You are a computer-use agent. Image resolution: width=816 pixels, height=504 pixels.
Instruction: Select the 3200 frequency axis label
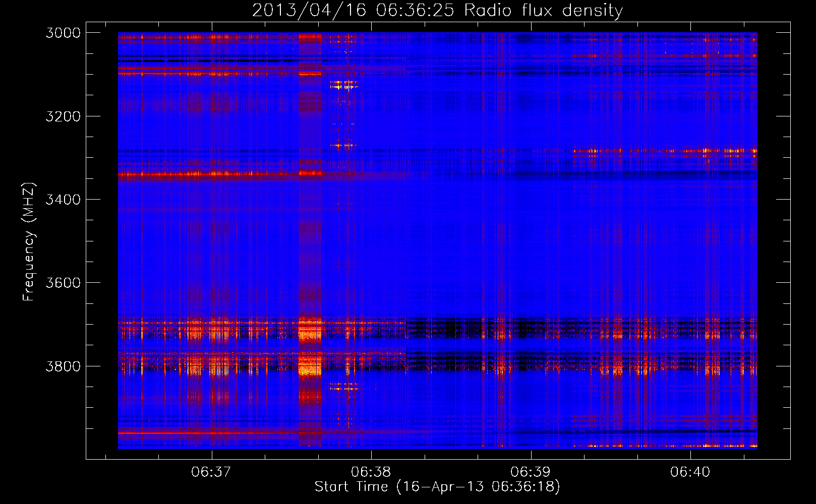63,116
